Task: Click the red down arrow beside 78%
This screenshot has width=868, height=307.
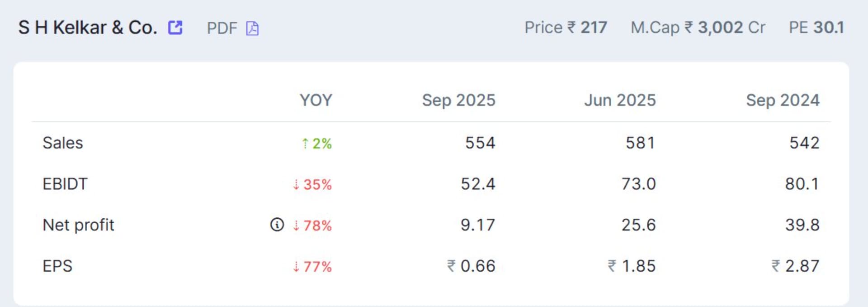Action: 296,225
